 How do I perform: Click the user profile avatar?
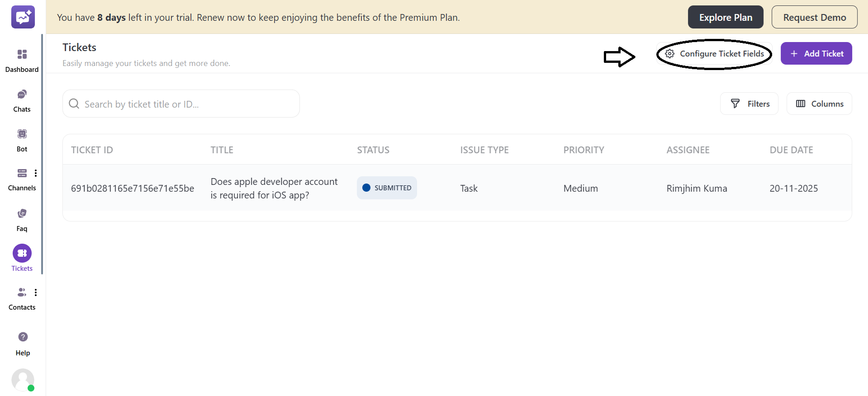(x=23, y=380)
